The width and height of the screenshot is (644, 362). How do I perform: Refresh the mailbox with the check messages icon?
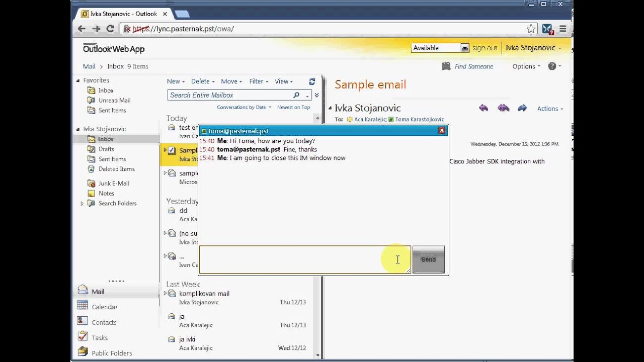[x=312, y=81]
